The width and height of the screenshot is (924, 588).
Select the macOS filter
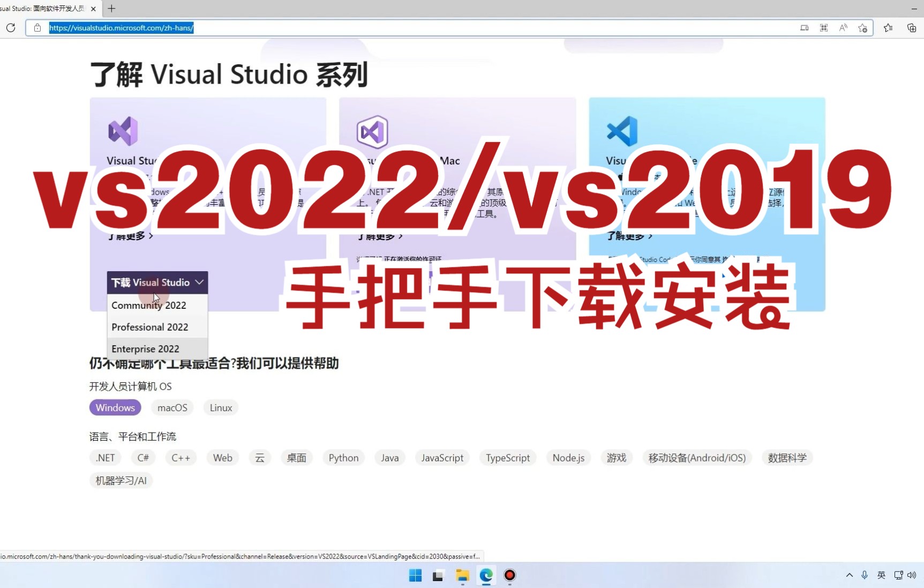pyautogui.click(x=172, y=407)
